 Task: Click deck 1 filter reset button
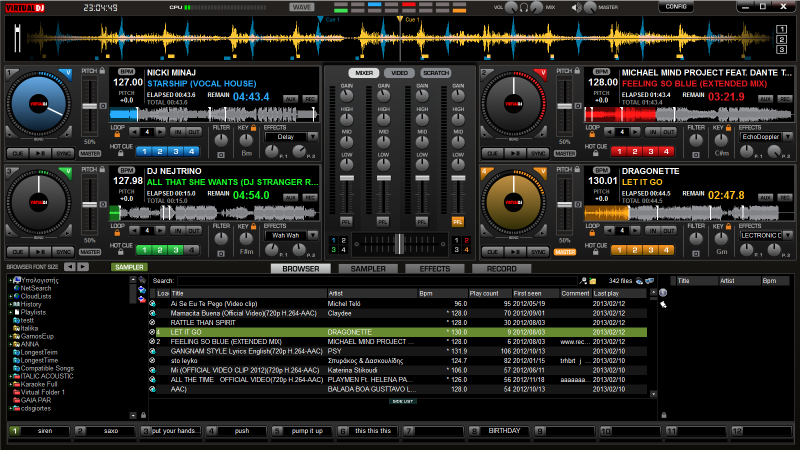click(221, 155)
